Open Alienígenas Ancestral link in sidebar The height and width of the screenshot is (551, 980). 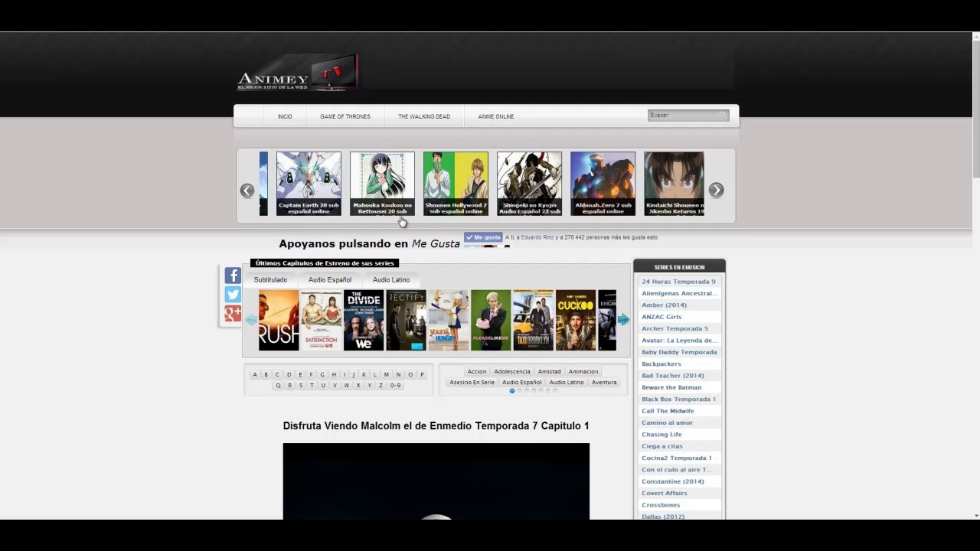click(679, 293)
